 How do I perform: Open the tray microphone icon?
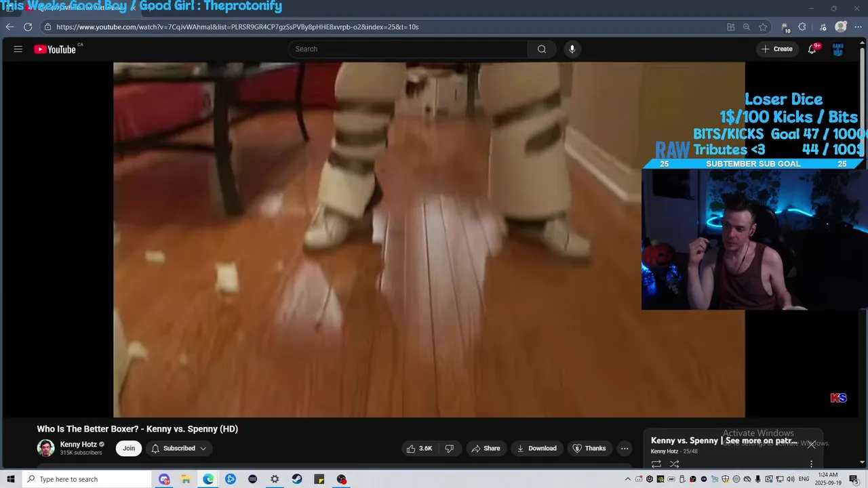click(x=758, y=479)
